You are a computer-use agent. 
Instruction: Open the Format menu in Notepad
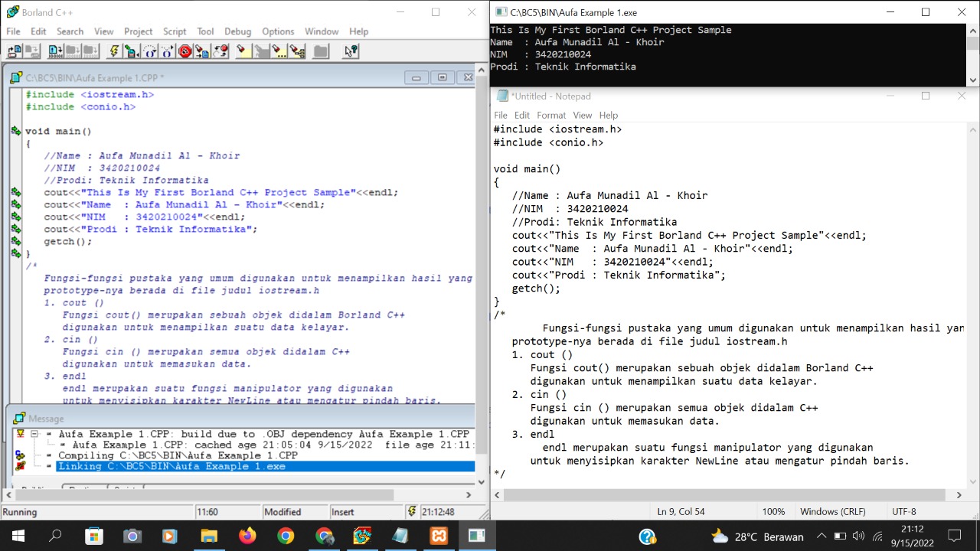(551, 115)
